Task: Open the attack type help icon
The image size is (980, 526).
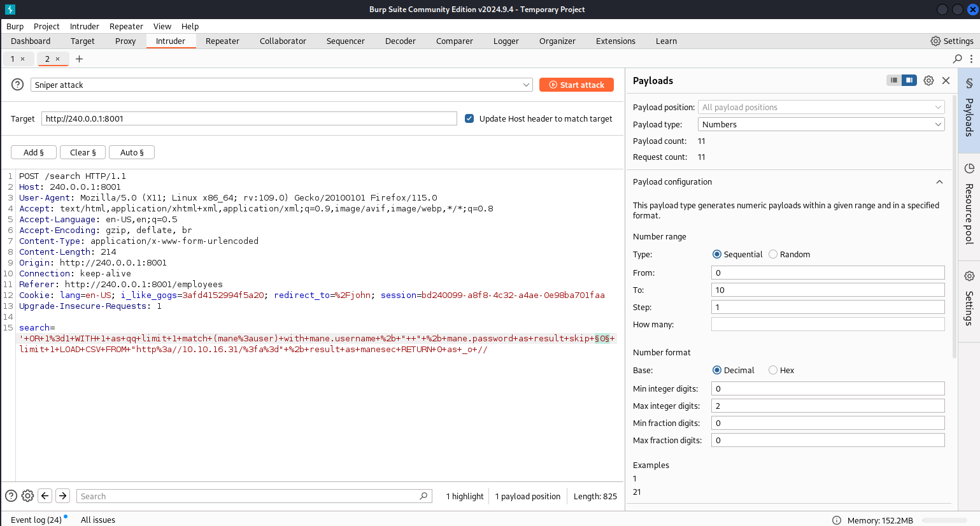Action: click(x=18, y=84)
